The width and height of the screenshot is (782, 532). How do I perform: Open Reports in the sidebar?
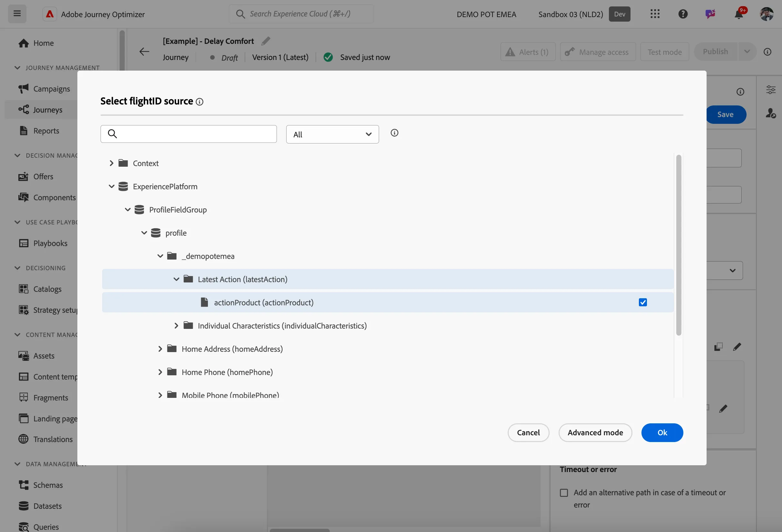pyautogui.click(x=46, y=131)
